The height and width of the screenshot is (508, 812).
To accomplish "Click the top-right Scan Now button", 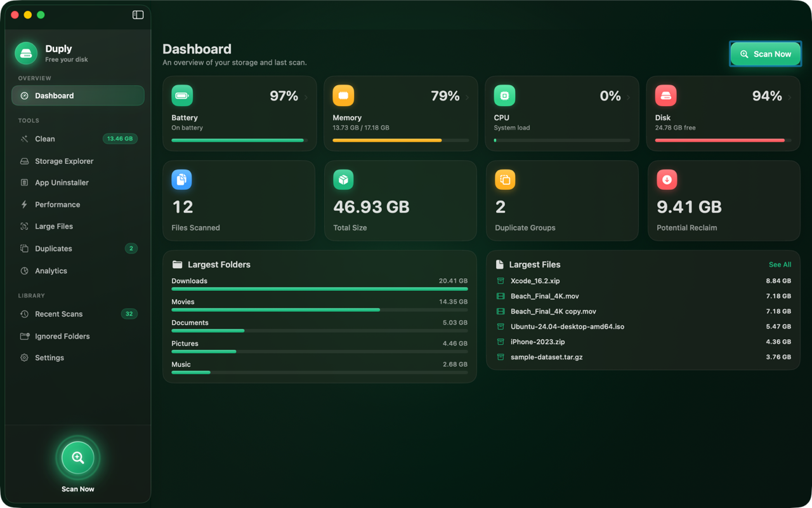I will (765, 54).
